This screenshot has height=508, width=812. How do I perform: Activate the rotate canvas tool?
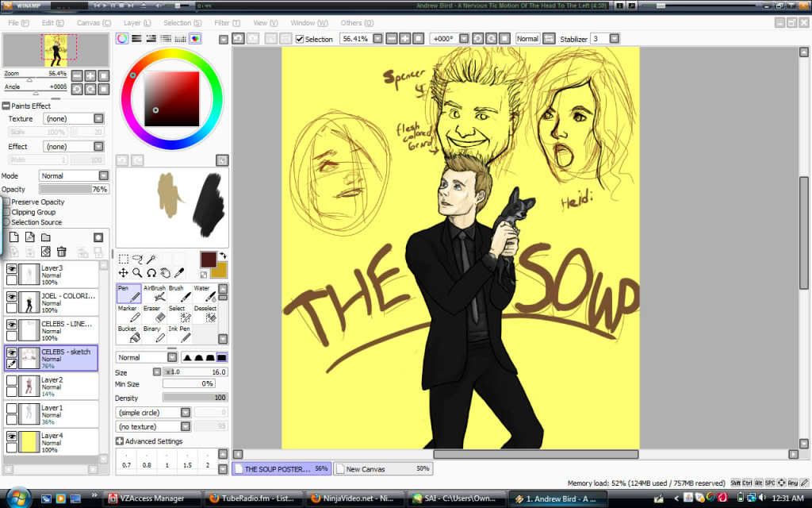(x=151, y=273)
